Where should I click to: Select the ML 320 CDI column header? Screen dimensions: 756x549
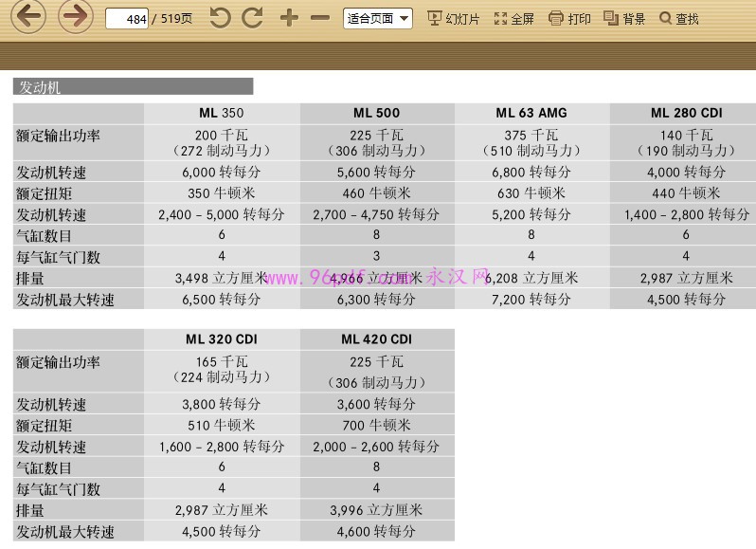222,339
